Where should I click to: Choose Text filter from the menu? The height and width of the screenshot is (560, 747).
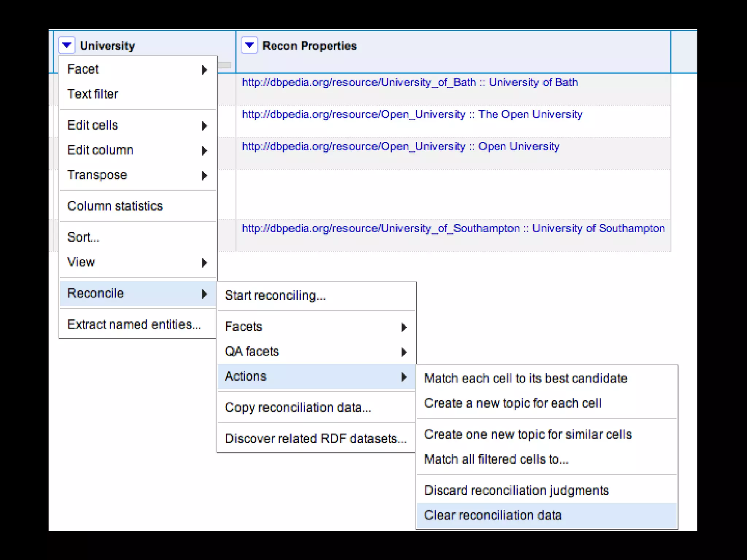[x=93, y=94]
